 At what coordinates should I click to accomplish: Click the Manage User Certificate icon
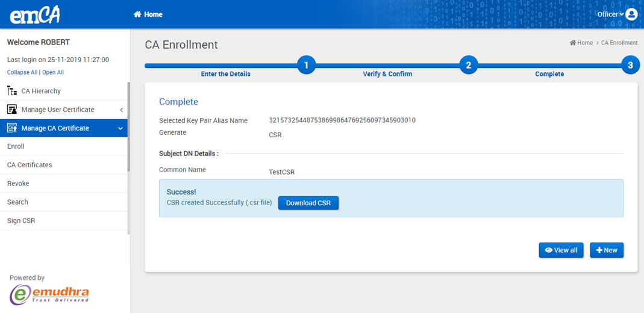11,110
